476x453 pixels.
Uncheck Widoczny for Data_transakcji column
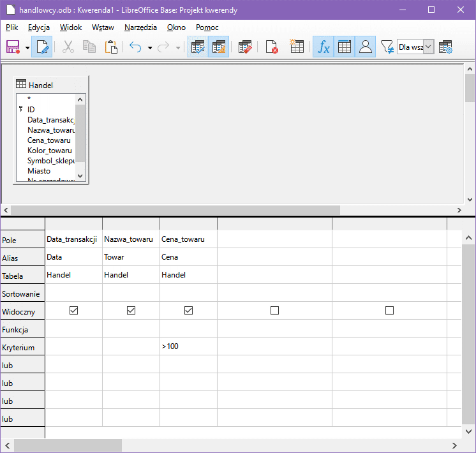[x=73, y=311]
